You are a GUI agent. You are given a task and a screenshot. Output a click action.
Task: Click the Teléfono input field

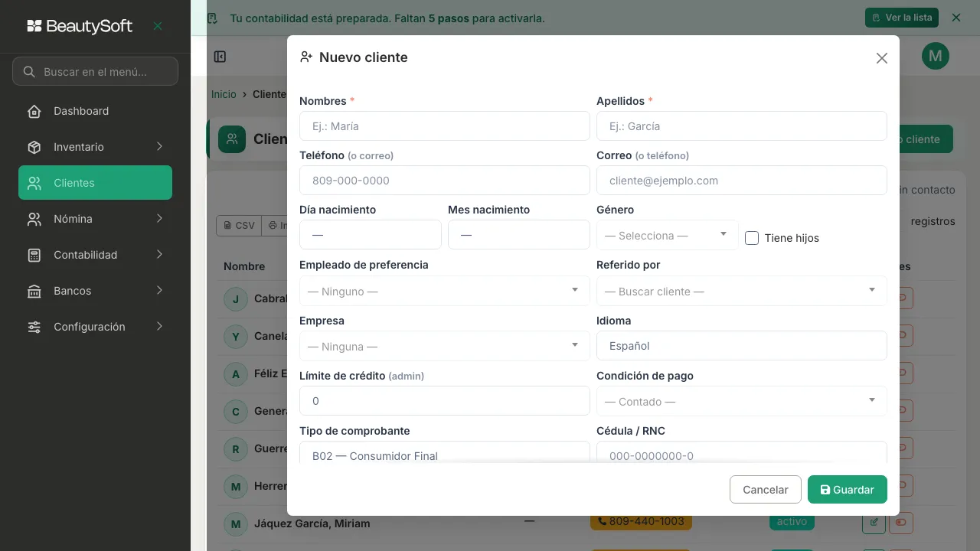[444, 181]
